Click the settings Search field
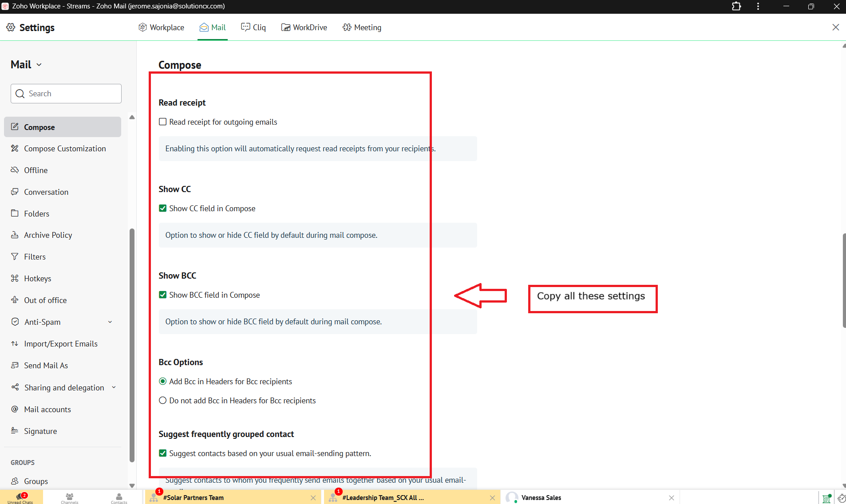Viewport: 846px width, 504px height. [x=66, y=94]
